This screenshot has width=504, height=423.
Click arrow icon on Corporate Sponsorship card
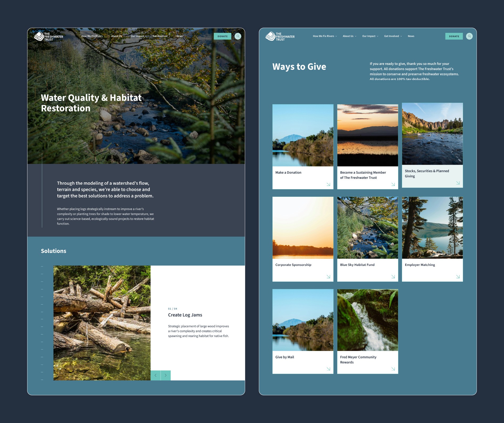coord(328,277)
